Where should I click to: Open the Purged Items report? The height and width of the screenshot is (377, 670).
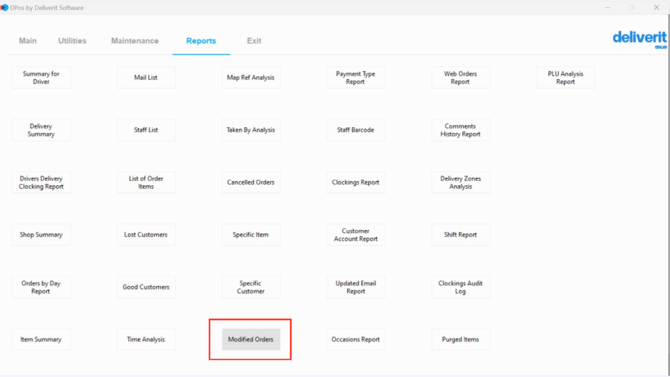pos(461,339)
